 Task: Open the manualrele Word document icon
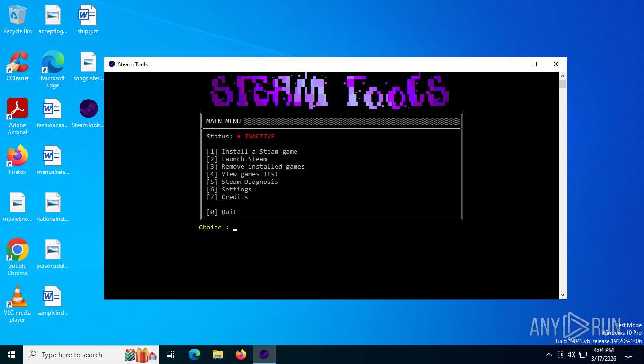(53, 160)
